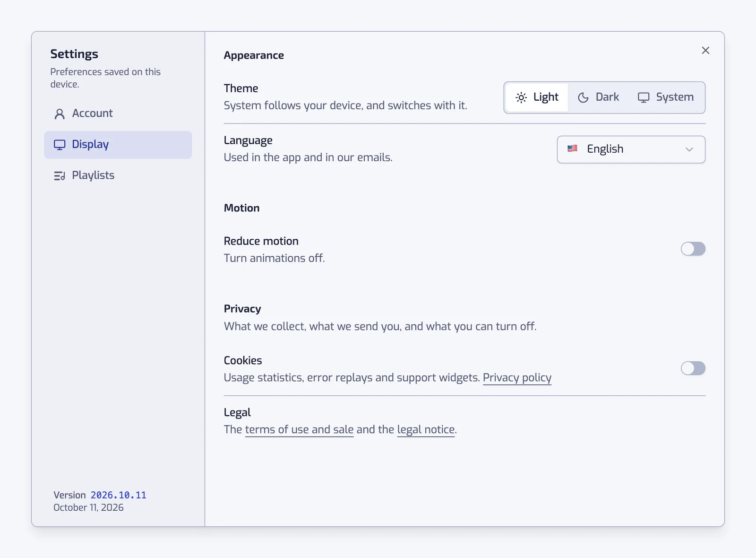Click the Privacy section heading
The width and height of the screenshot is (756, 558).
242,309
